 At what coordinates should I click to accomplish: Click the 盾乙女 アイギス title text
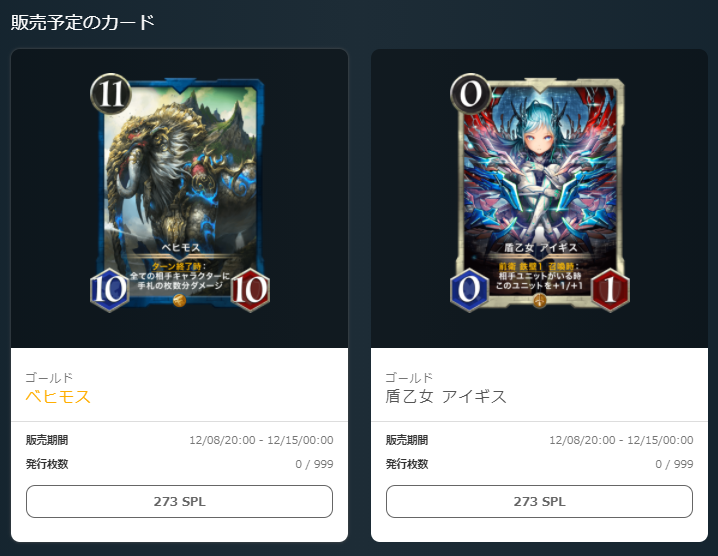tap(446, 397)
